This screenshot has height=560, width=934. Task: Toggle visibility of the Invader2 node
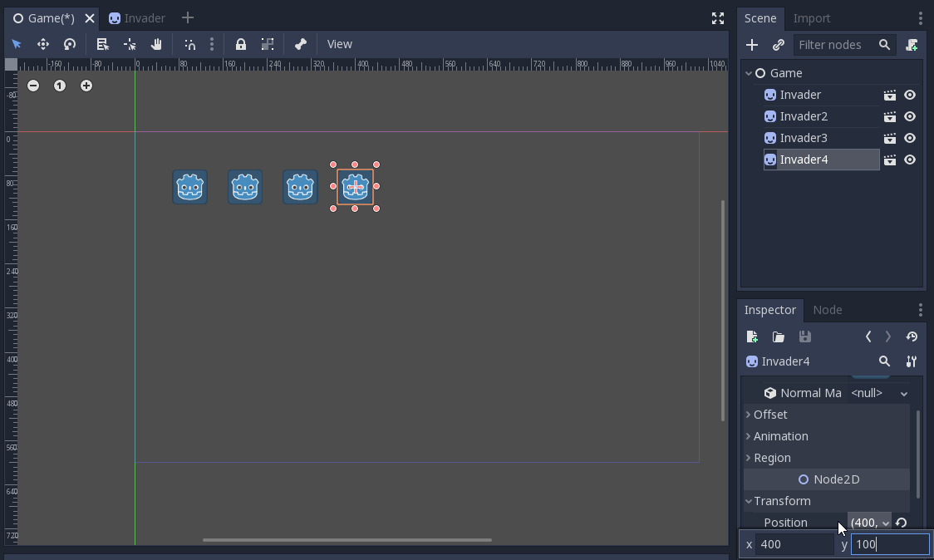(x=910, y=116)
